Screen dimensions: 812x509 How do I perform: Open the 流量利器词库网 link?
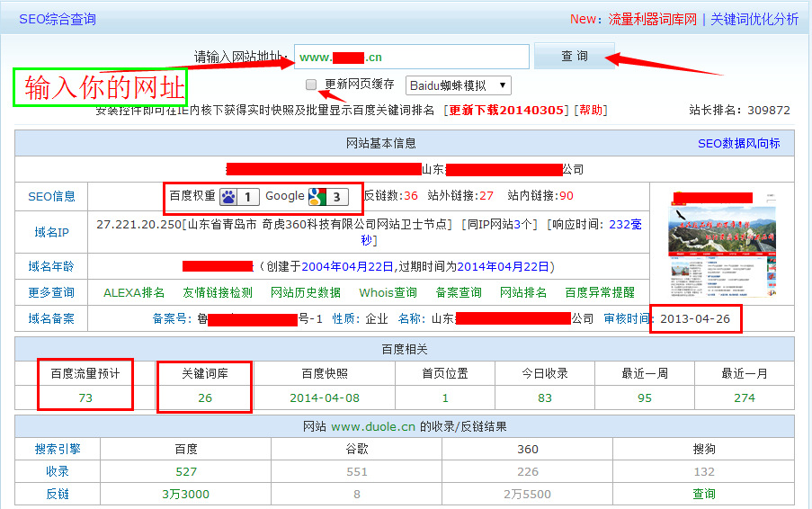tap(652, 19)
